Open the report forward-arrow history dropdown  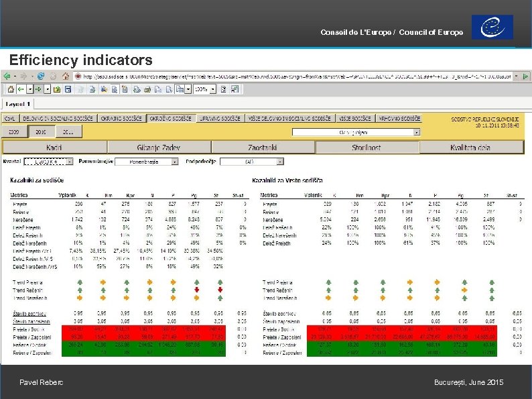point(48,89)
